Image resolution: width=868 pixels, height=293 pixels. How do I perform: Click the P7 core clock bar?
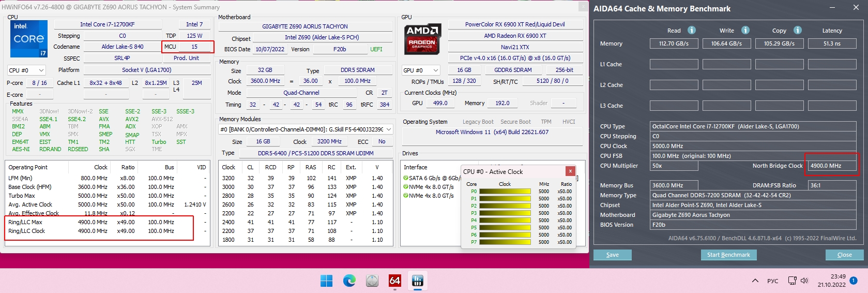tap(505, 242)
